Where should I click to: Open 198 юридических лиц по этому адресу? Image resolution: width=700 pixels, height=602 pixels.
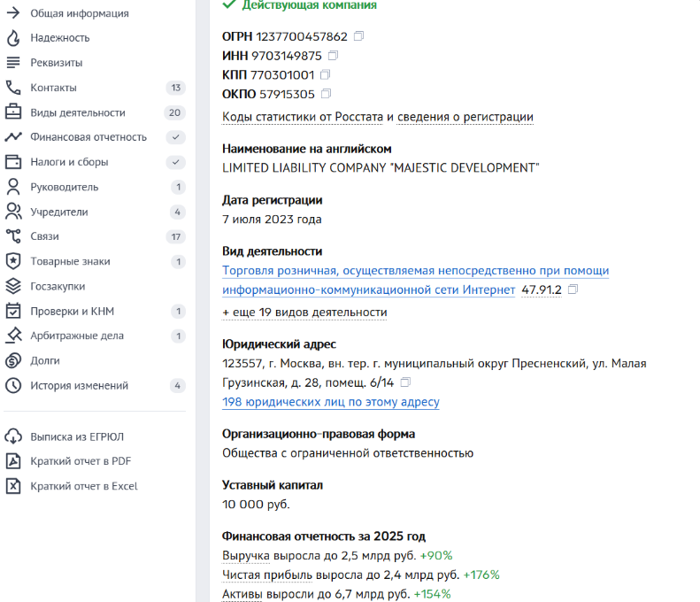(x=331, y=402)
